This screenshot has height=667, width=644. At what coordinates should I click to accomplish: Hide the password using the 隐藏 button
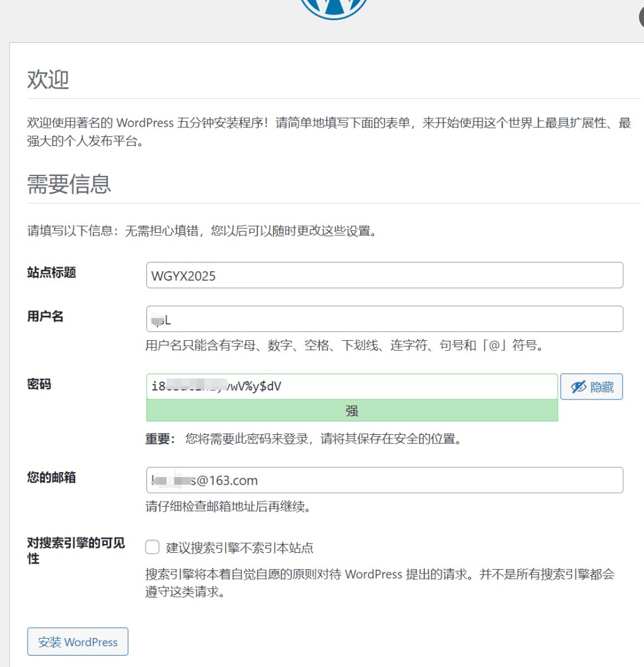click(591, 387)
